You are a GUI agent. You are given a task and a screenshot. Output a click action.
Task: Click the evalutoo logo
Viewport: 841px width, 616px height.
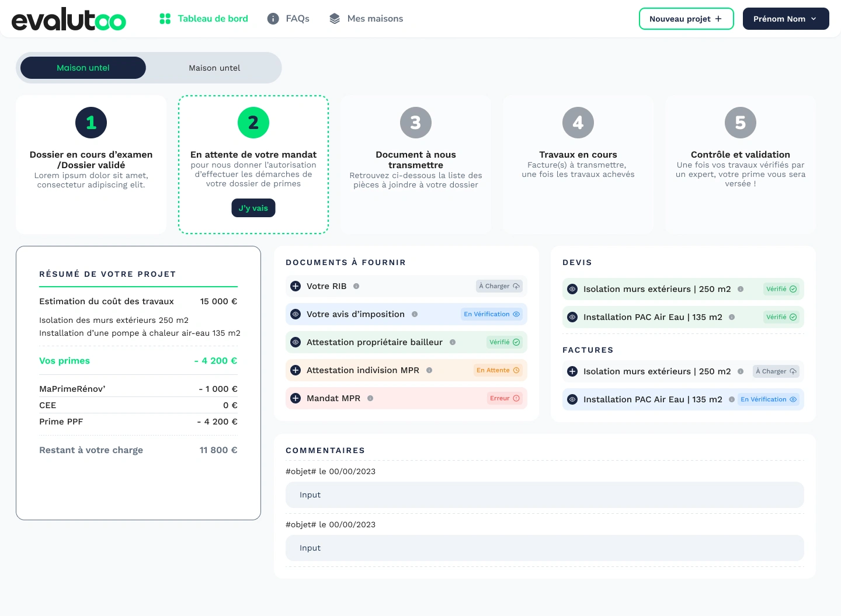(x=69, y=19)
